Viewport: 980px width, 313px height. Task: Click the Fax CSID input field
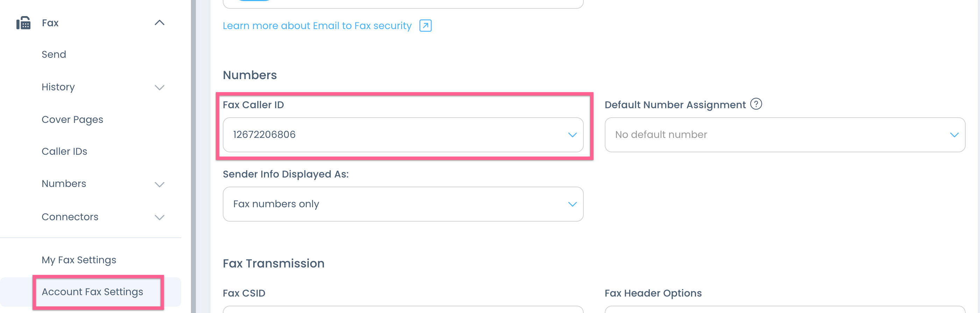click(x=403, y=309)
